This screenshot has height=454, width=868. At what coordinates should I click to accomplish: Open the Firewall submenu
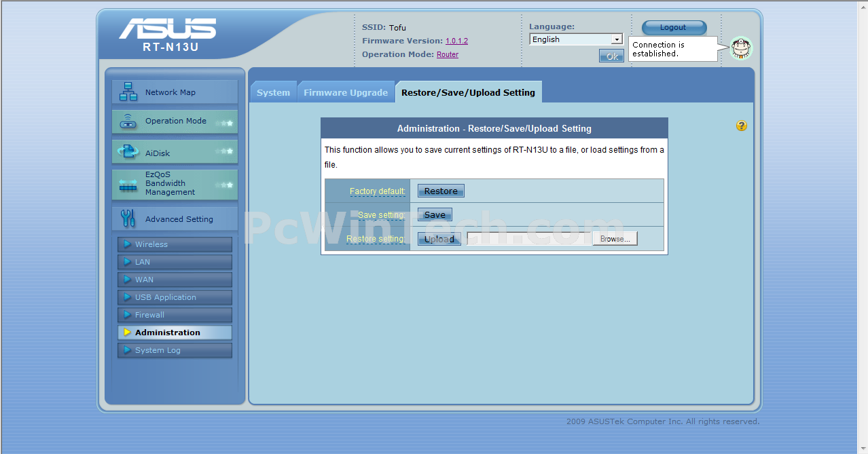coord(175,315)
